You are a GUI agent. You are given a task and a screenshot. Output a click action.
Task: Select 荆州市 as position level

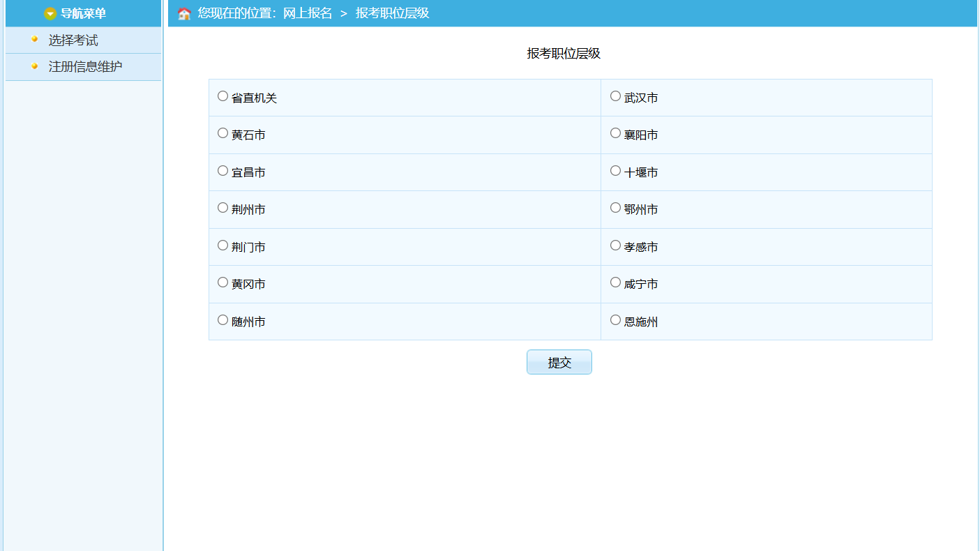tap(223, 208)
